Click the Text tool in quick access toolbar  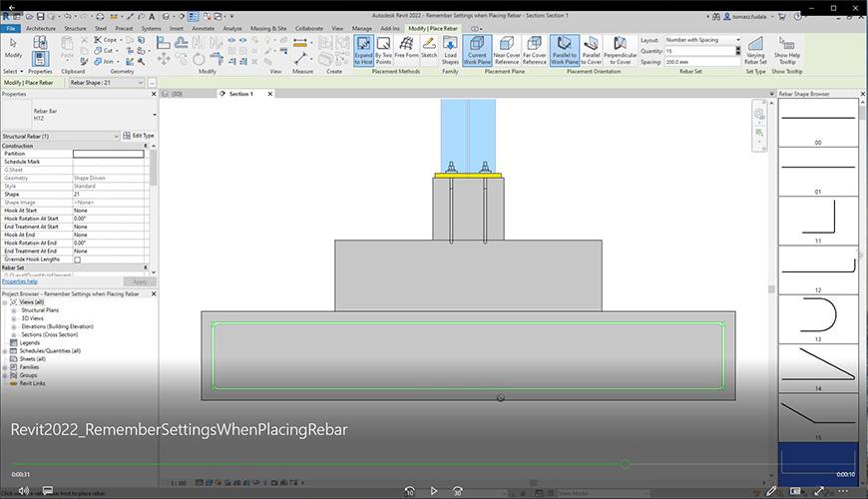[152, 17]
